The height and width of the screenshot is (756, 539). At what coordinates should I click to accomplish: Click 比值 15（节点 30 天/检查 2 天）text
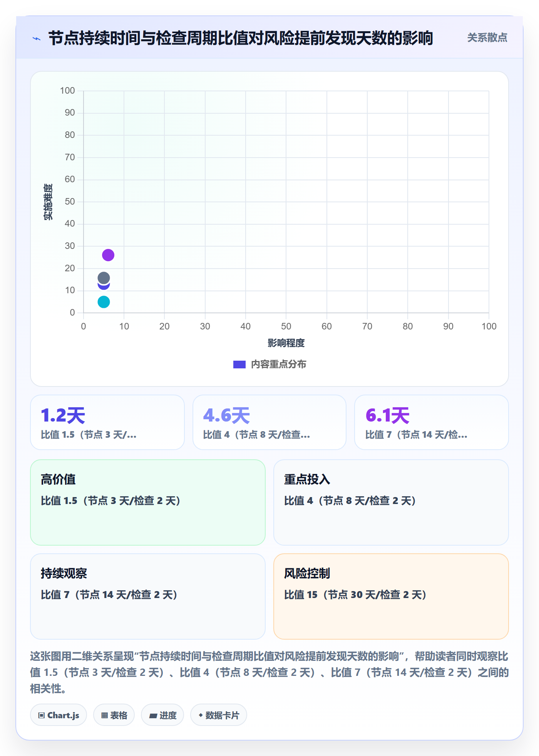[x=355, y=595]
